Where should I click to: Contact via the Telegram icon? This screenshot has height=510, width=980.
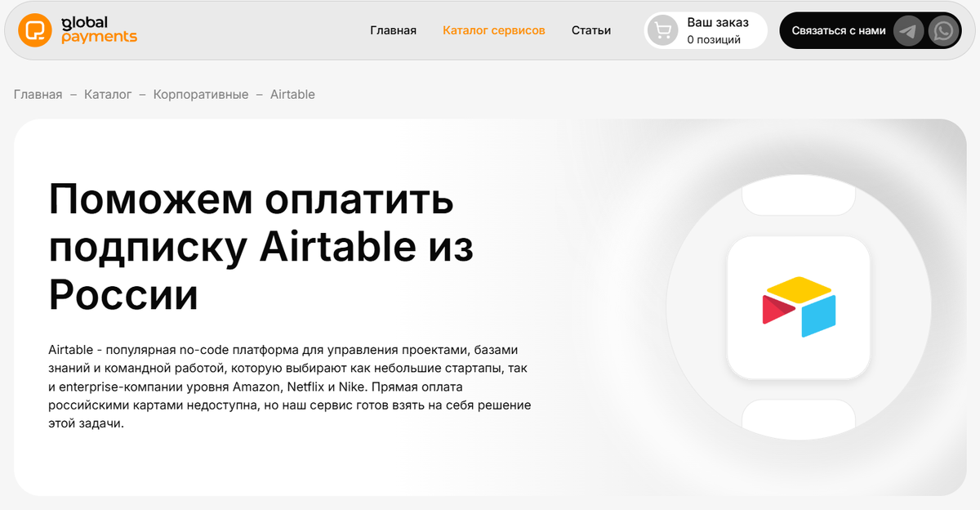(909, 31)
